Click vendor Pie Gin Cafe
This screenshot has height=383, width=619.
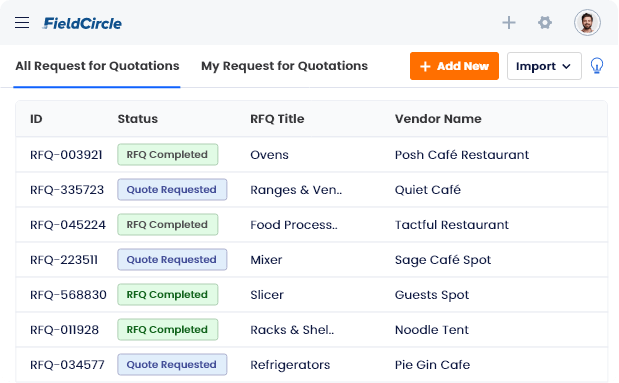coord(432,364)
